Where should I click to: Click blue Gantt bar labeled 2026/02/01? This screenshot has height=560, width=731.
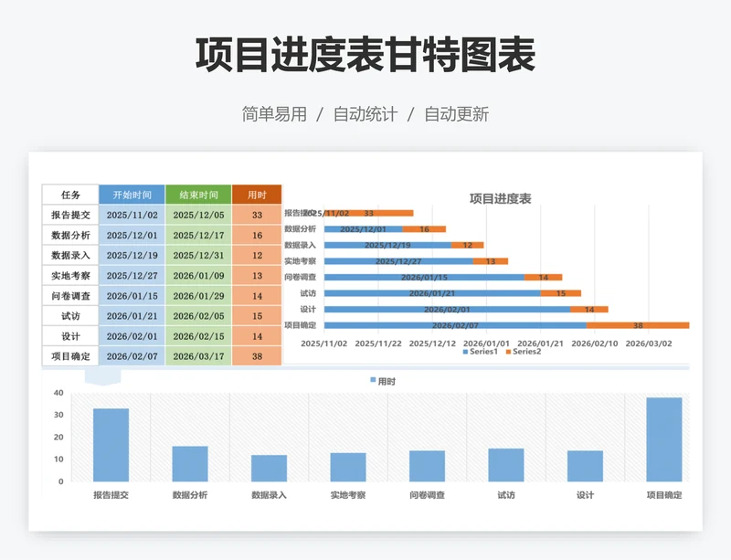[x=447, y=310]
